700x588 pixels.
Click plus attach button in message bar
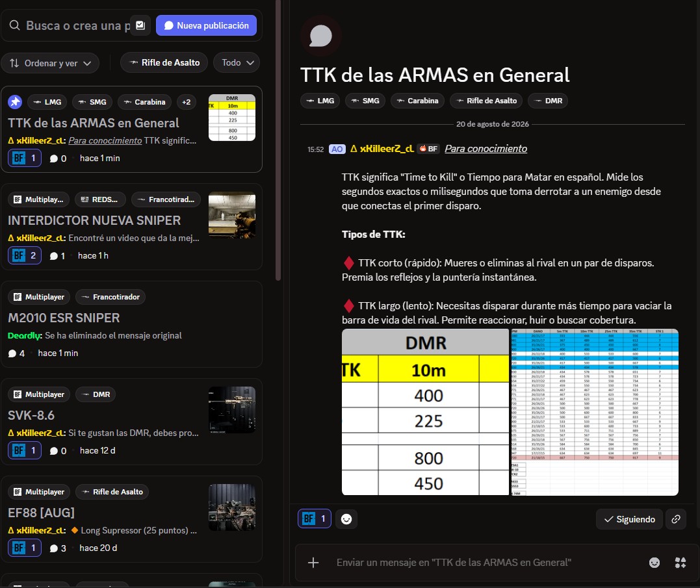(x=313, y=563)
